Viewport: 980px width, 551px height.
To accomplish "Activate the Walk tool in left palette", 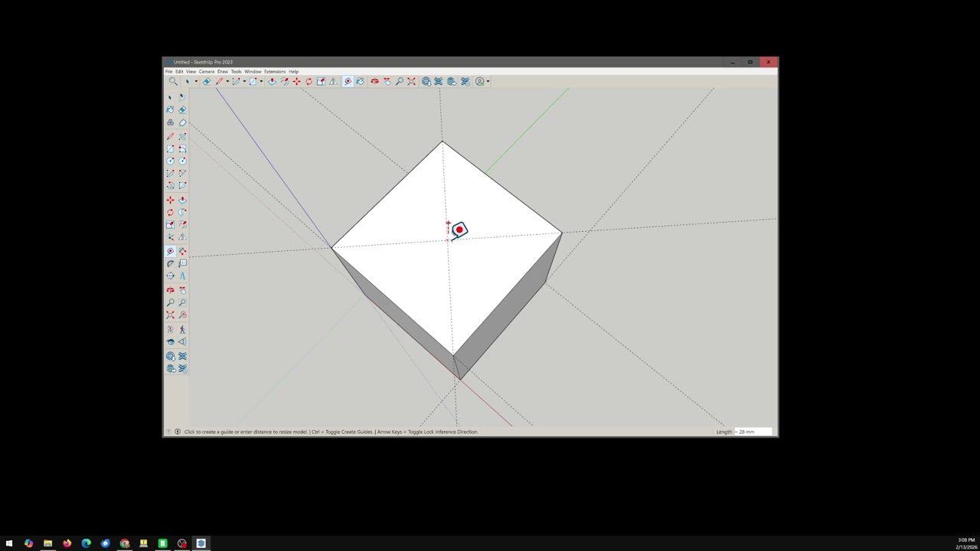I will [x=182, y=329].
